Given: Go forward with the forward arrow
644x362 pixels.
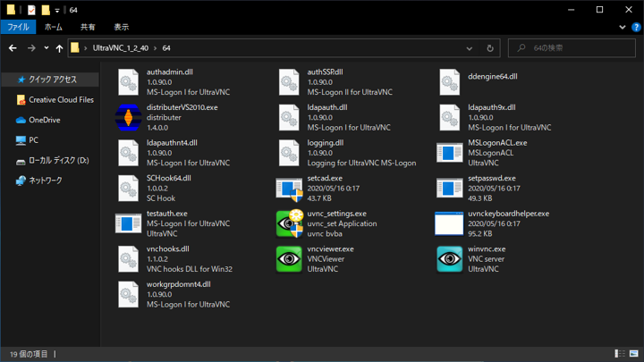Looking at the screenshot, I should (31, 48).
